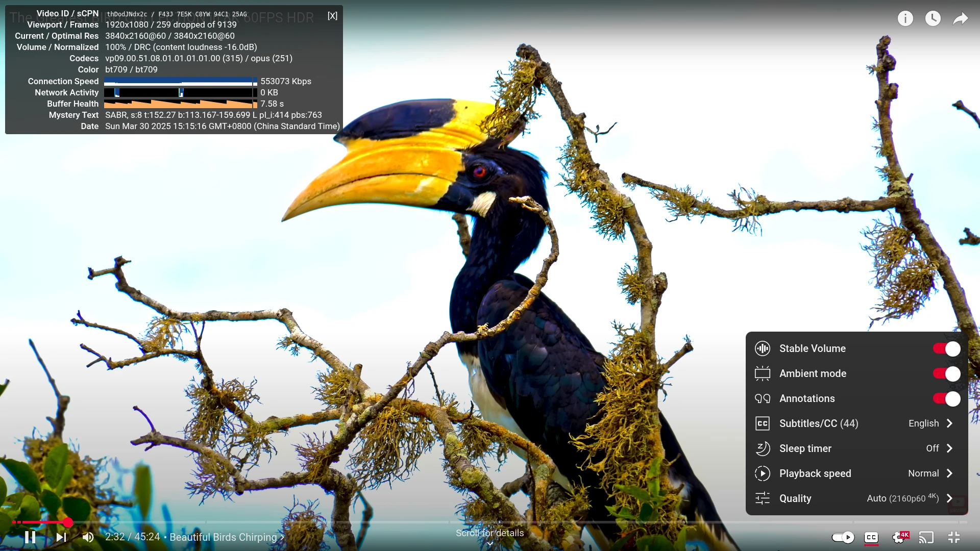Open the Playback speed menu entry
This screenshot has width=980, height=551.
(x=856, y=473)
